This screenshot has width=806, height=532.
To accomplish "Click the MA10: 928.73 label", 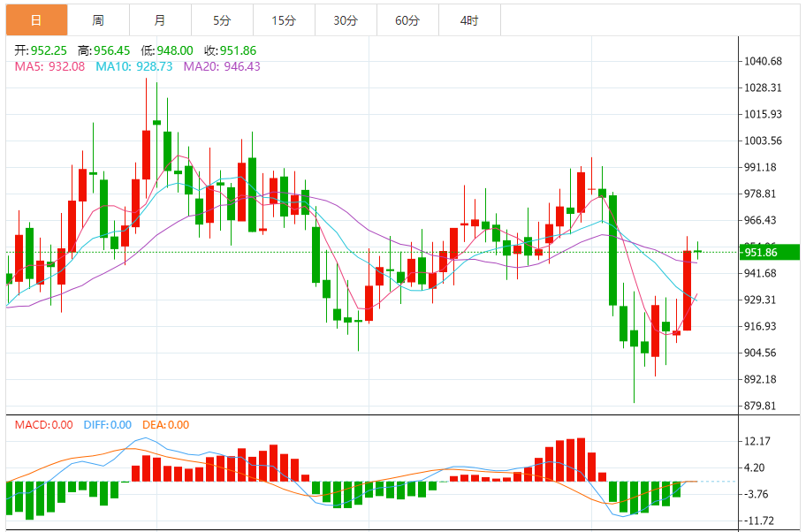I will (x=134, y=66).
